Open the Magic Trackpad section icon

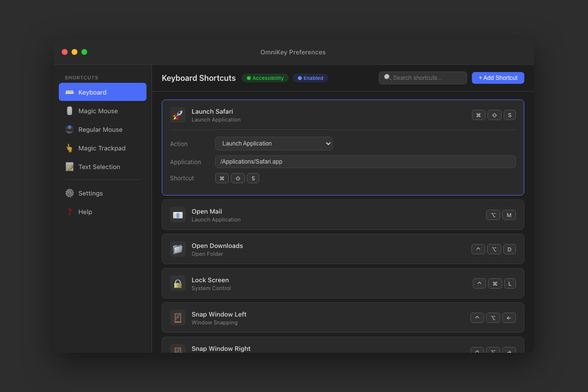coord(69,148)
